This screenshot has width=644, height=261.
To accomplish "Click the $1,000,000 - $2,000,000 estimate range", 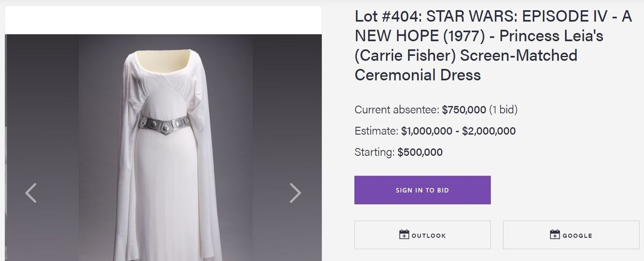I will [x=458, y=131].
